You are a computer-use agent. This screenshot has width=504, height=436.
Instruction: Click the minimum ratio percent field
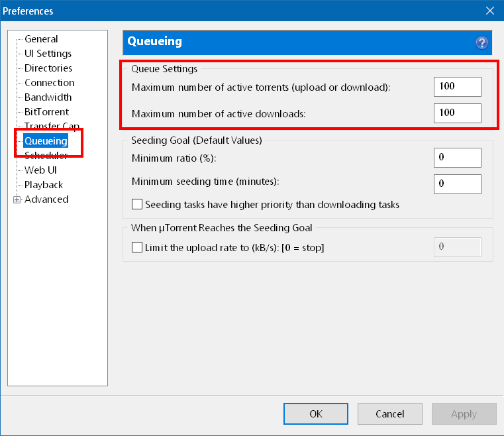coord(457,158)
